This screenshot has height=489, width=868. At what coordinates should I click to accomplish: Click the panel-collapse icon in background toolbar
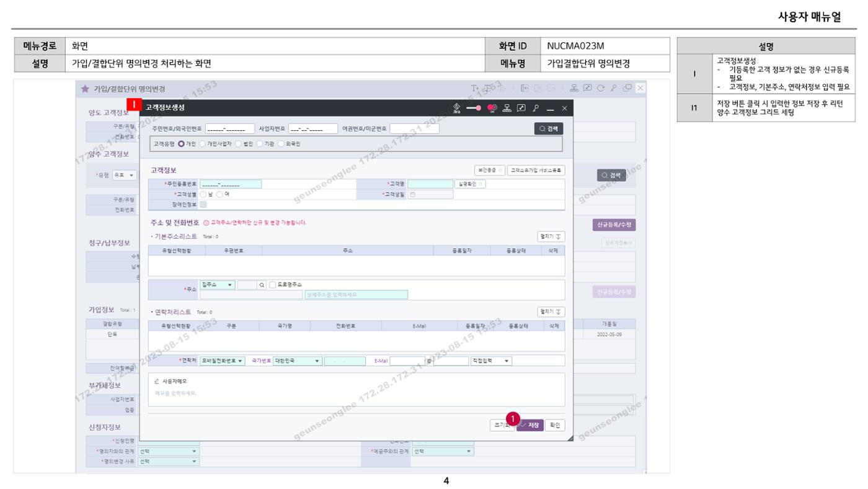(526, 89)
